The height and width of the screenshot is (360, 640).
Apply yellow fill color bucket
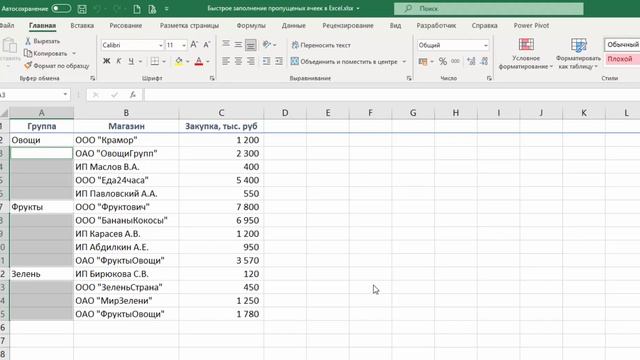click(179, 62)
